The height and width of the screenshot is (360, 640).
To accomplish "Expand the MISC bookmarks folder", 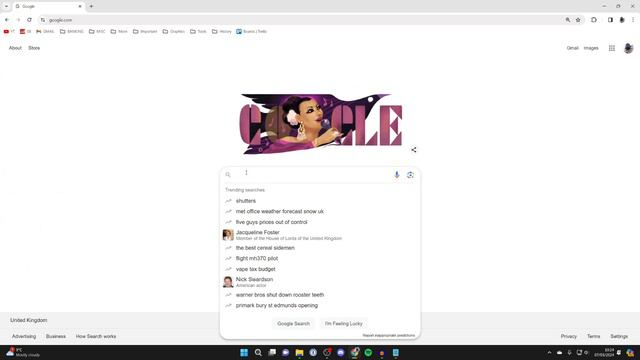I will click(x=97, y=31).
